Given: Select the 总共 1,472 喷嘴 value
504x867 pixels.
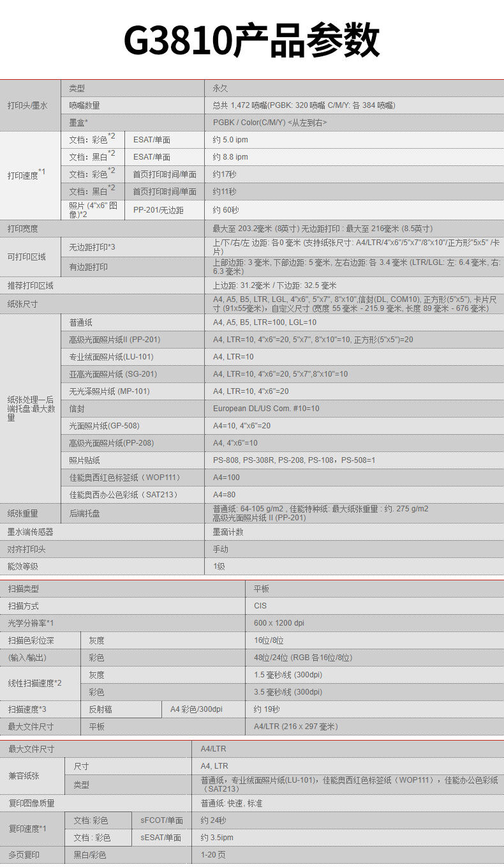Looking at the screenshot, I should (x=304, y=105).
